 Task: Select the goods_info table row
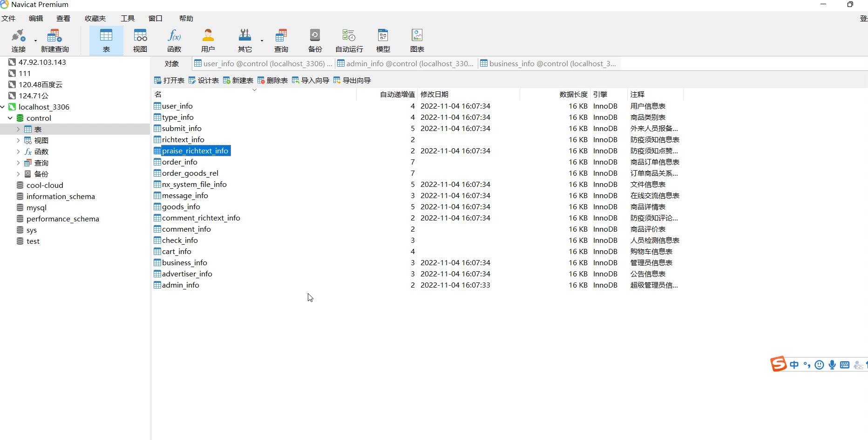pyautogui.click(x=181, y=206)
